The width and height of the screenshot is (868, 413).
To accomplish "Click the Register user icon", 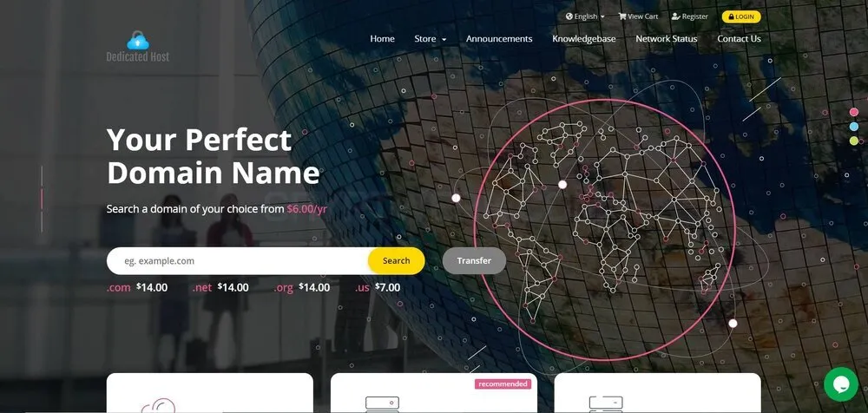I will [x=675, y=16].
